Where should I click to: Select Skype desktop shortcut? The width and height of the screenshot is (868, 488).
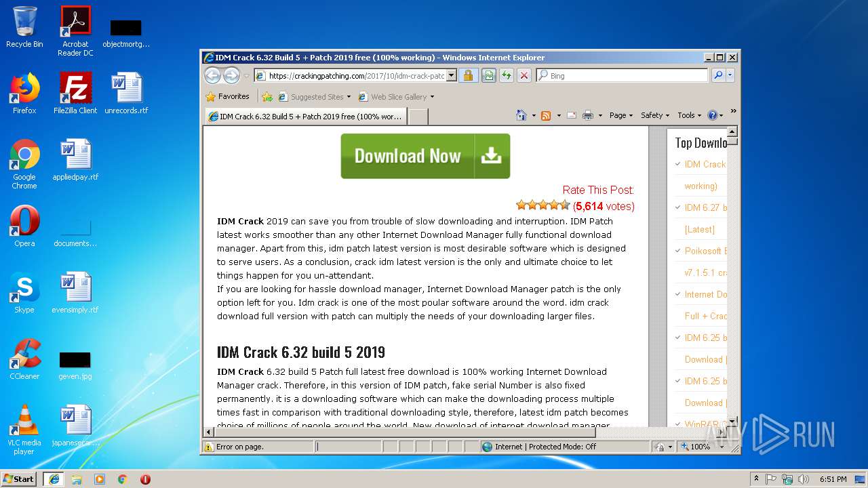click(x=24, y=293)
